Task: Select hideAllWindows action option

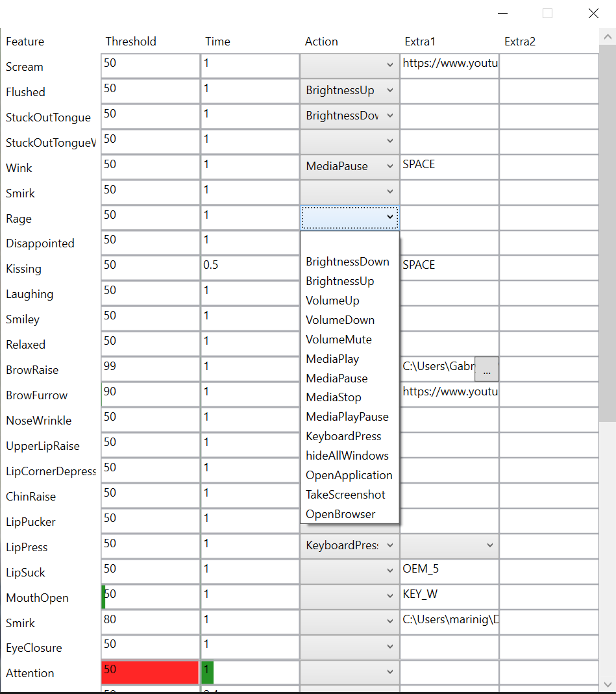Action: tap(350, 456)
